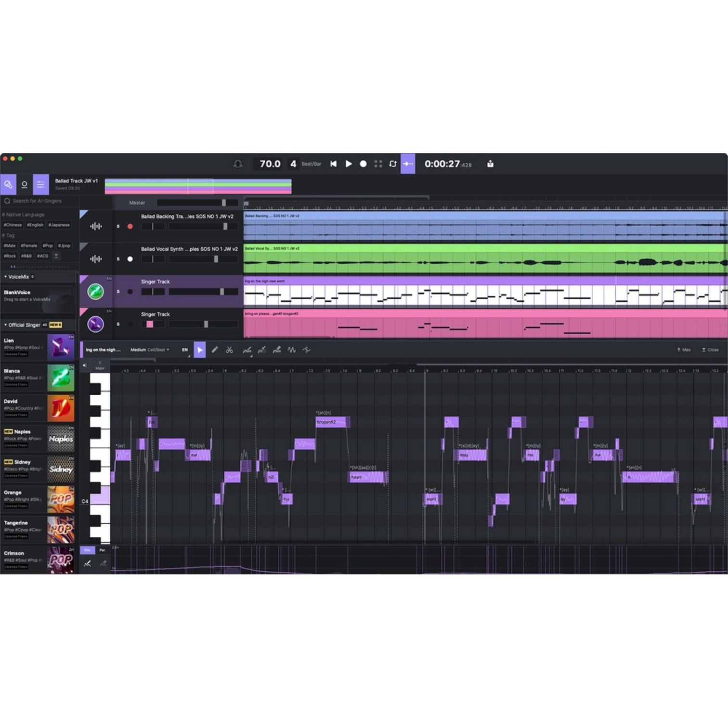Open the metronome headphone icon
This screenshot has height=728, width=728.
tap(238, 164)
